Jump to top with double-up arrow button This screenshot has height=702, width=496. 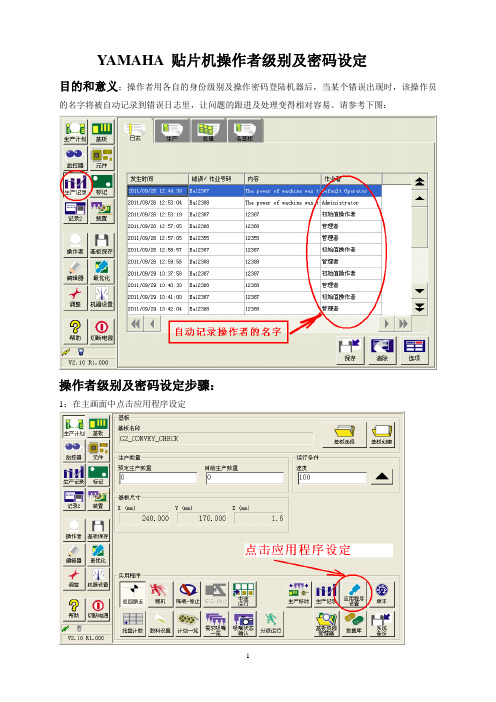(419, 182)
